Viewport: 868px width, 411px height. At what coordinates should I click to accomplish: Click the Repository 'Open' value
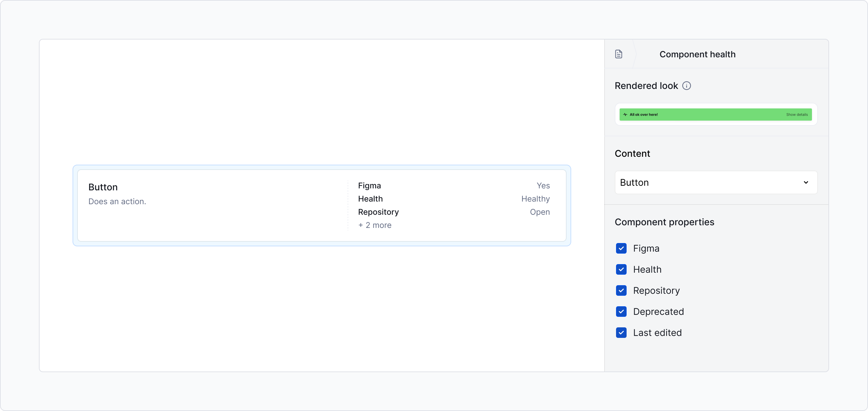tap(540, 212)
